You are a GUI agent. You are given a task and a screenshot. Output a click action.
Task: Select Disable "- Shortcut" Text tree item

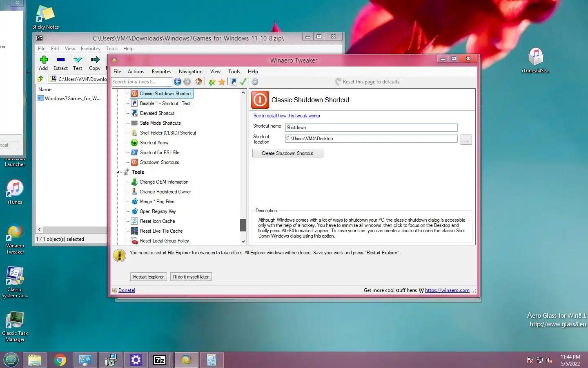click(x=165, y=103)
